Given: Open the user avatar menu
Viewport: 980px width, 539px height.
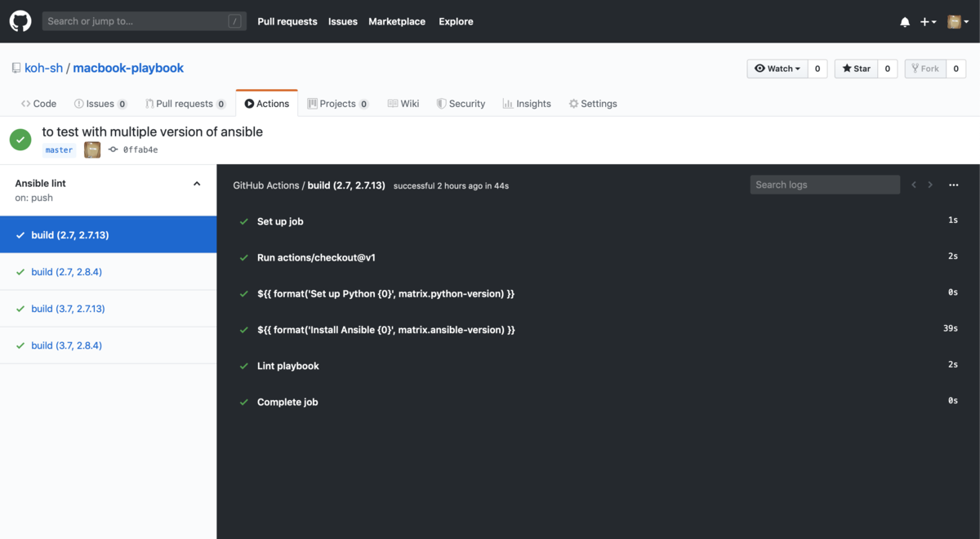Looking at the screenshot, I should tap(957, 22).
